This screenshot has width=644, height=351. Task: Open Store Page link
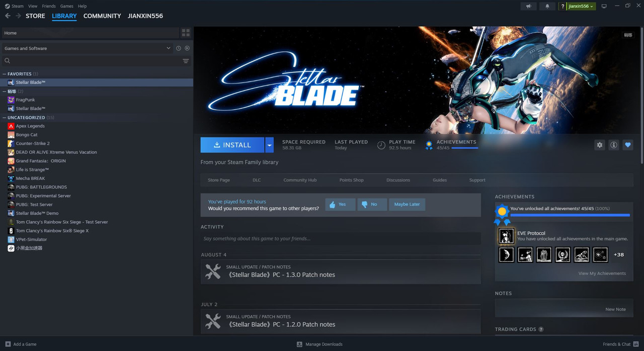click(219, 180)
